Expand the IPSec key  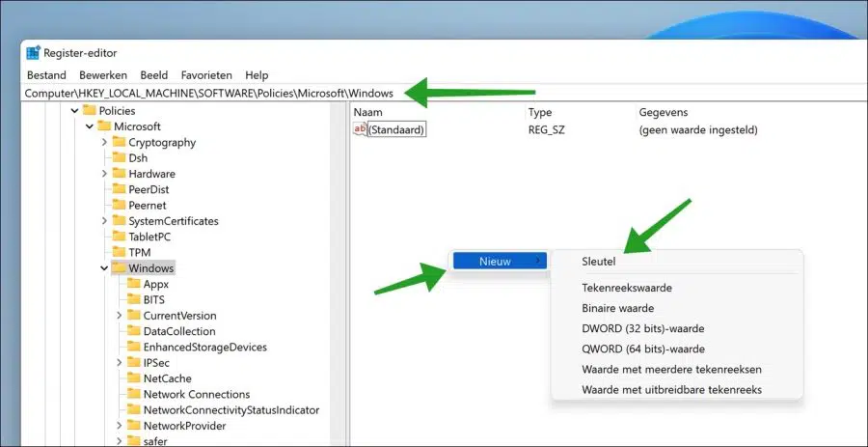click(x=119, y=363)
